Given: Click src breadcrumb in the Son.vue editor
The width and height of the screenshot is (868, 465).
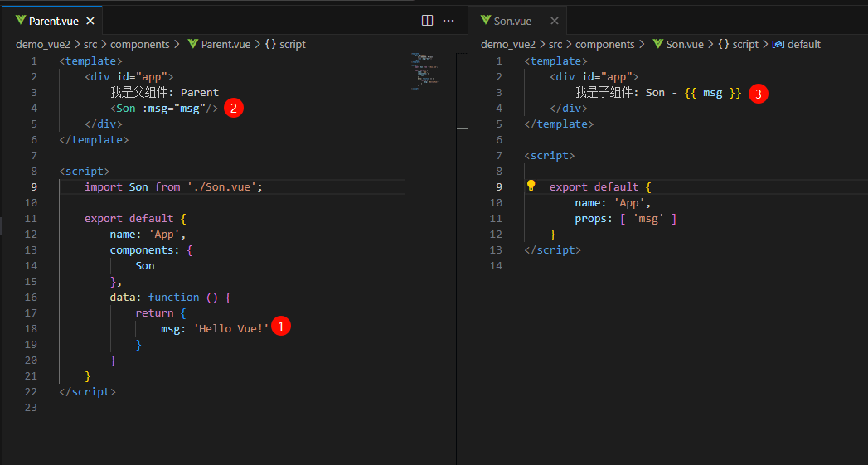Looking at the screenshot, I should [x=555, y=45].
